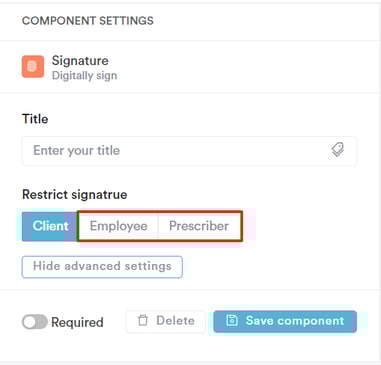Click the trash can icon beside Delete

tap(143, 321)
